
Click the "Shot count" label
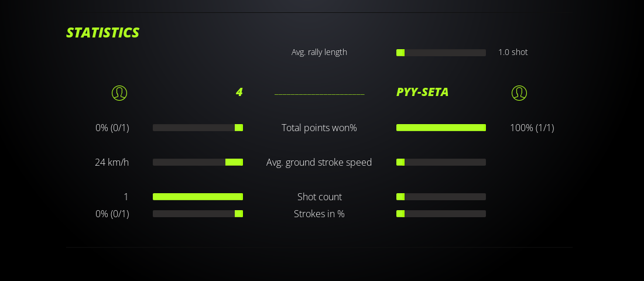(319, 197)
